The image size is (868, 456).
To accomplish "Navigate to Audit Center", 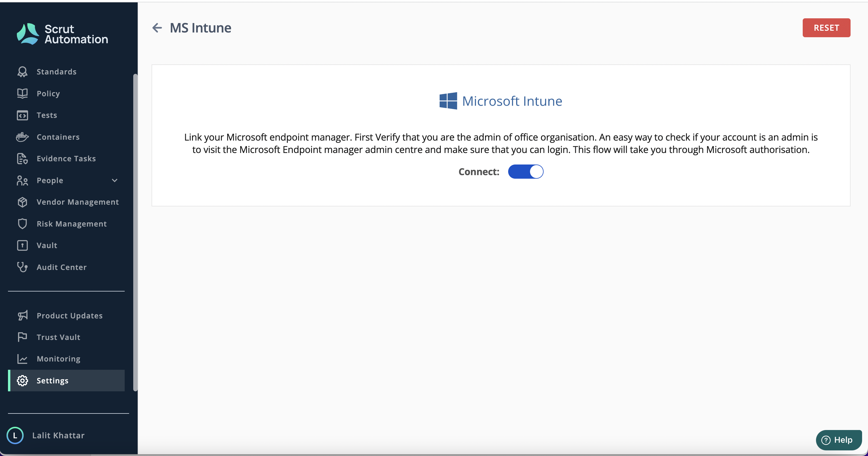I will (61, 267).
